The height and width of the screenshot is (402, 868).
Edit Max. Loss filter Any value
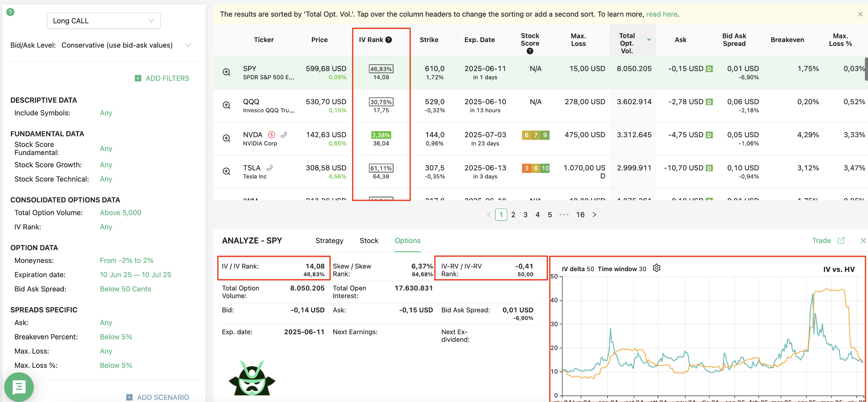pos(106,351)
